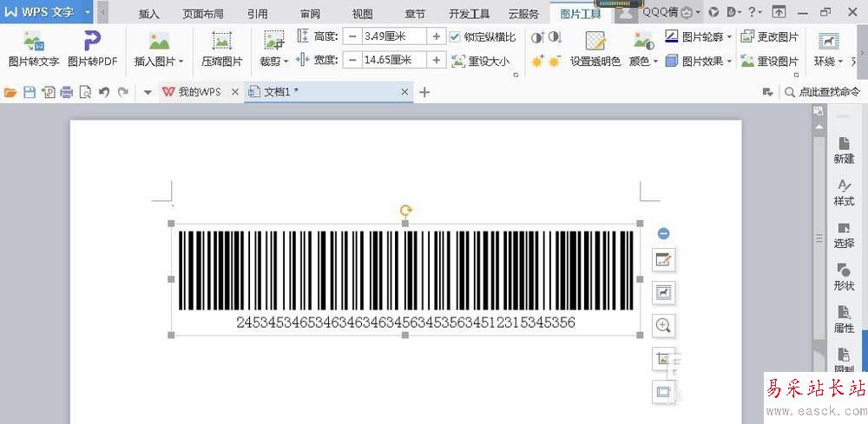The image size is (868, 424).
Task: Increase width with the plus button
Action: (437, 60)
